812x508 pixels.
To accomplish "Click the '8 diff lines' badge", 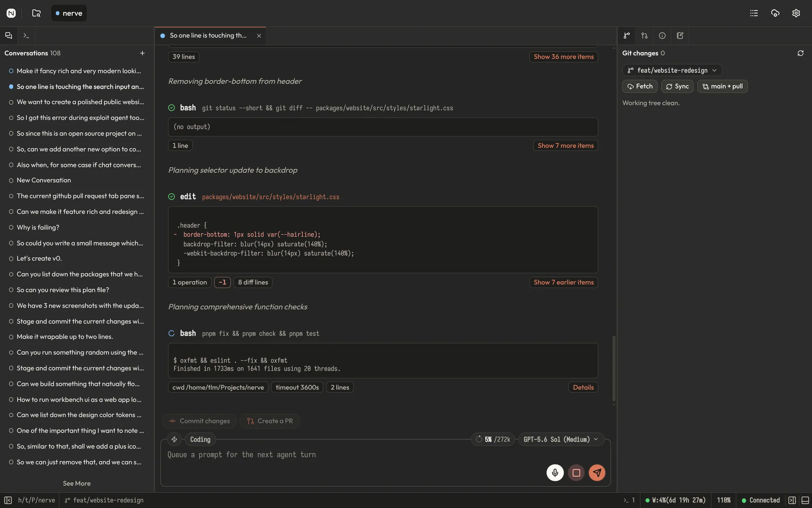I will (x=253, y=282).
